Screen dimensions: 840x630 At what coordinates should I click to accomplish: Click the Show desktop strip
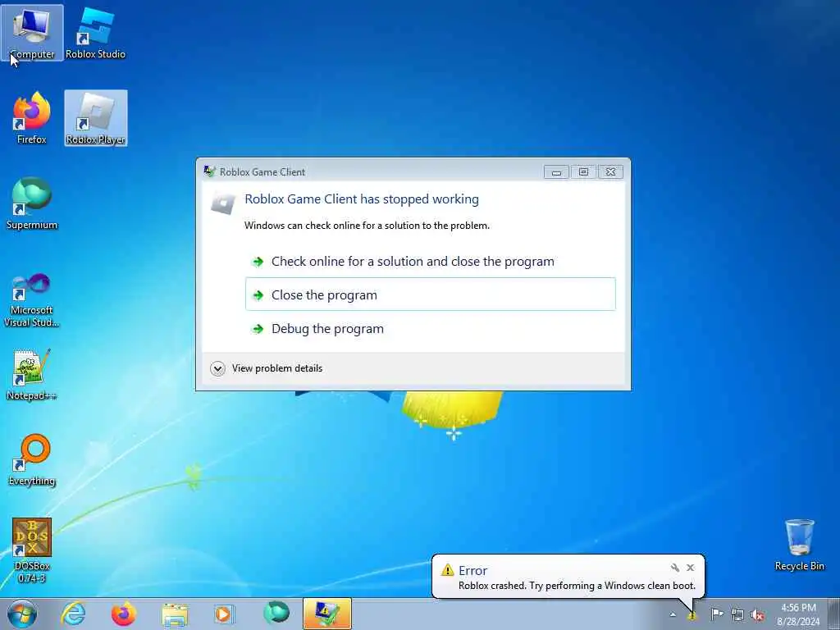point(833,614)
